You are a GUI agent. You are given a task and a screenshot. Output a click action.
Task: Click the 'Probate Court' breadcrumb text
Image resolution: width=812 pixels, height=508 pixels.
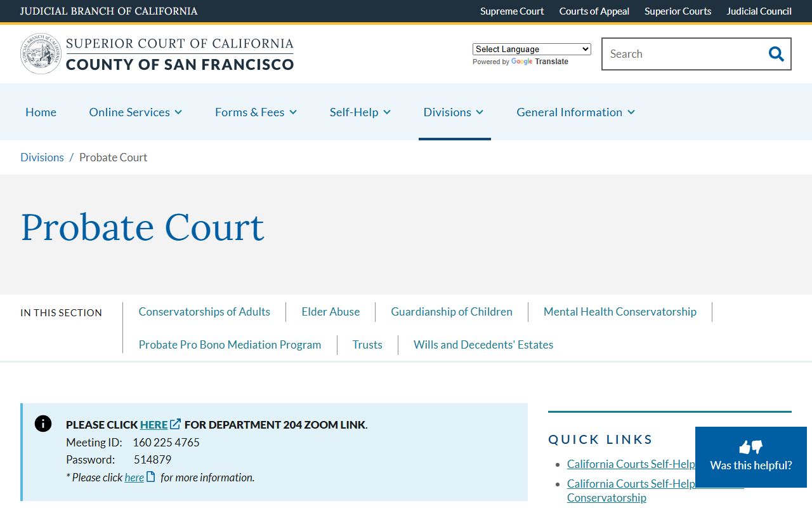(113, 157)
